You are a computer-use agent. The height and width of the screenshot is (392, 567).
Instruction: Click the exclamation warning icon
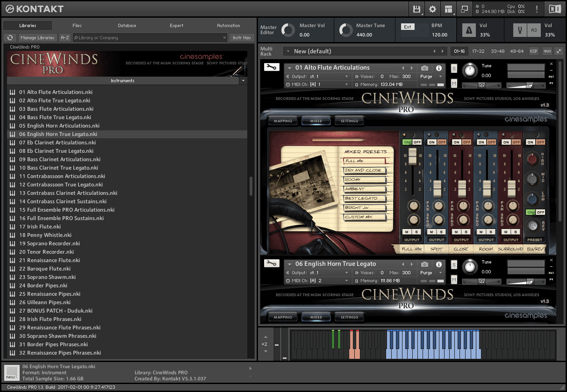[537, 9]
